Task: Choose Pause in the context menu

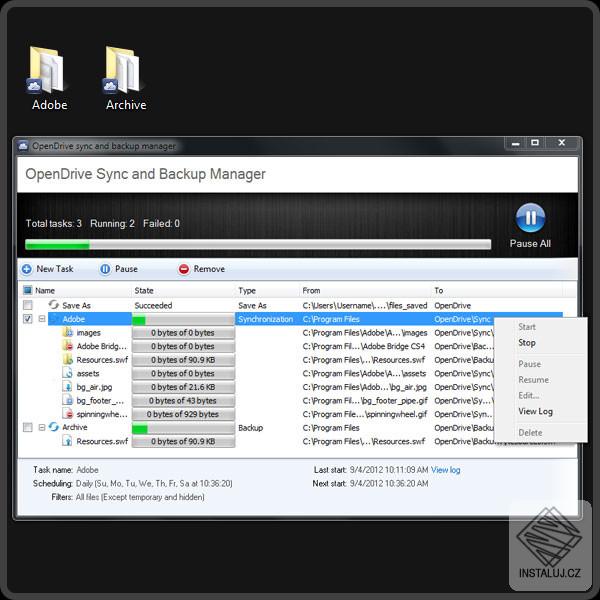Action: [530, 364]
